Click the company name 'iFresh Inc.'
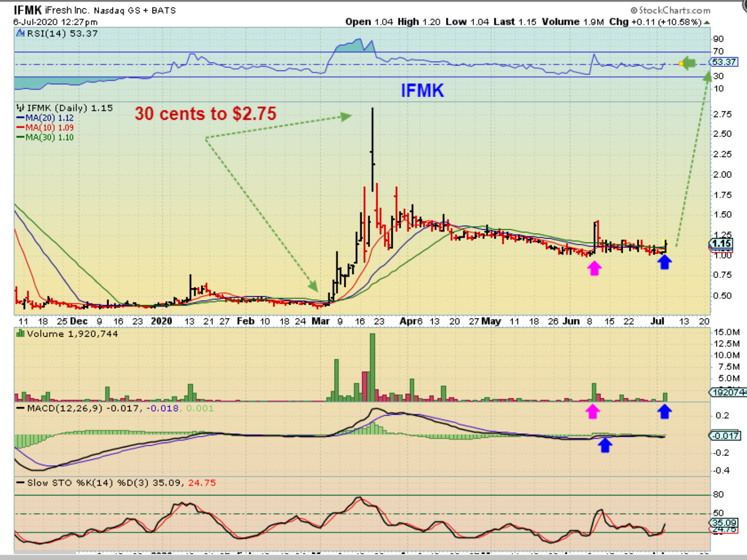The image size is (747, 560). click(x=67, y=10)
